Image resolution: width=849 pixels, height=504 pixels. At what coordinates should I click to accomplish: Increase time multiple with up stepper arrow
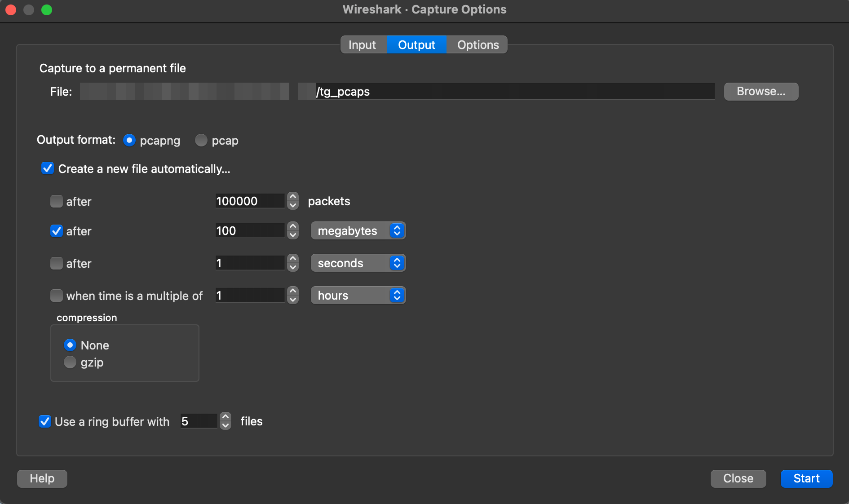(293, 291)
